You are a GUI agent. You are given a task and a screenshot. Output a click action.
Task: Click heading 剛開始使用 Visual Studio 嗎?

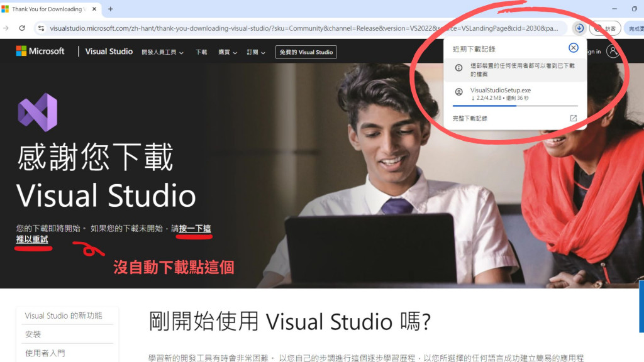click(x=289, y=321)
